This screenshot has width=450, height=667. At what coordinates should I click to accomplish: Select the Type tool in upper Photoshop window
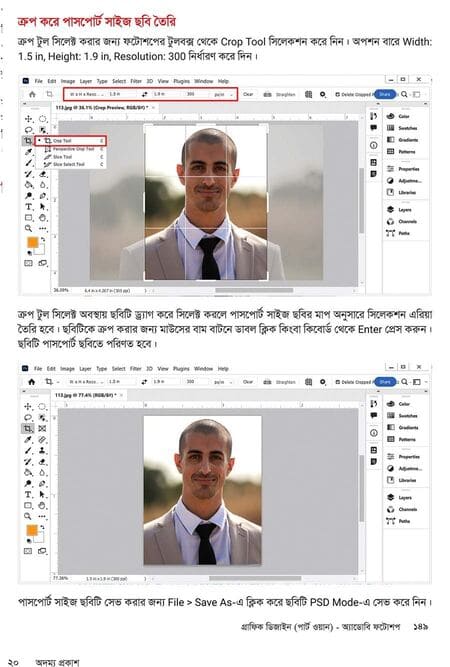point(28,207)
